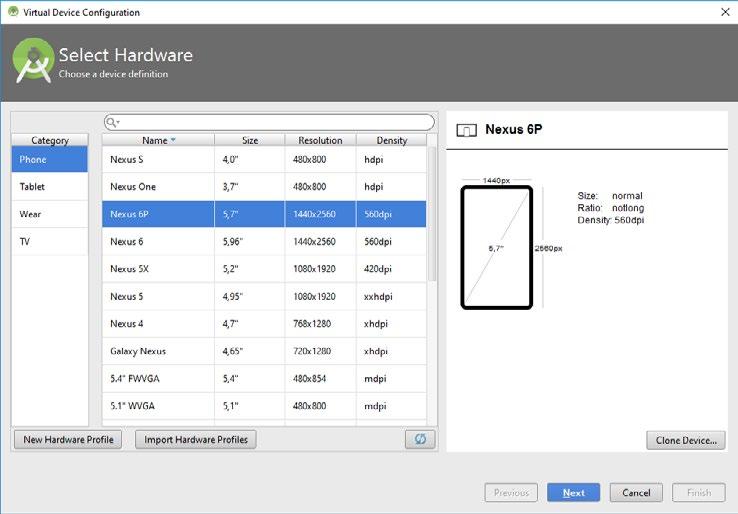Click New Hardware Profile button

[68, 439]
